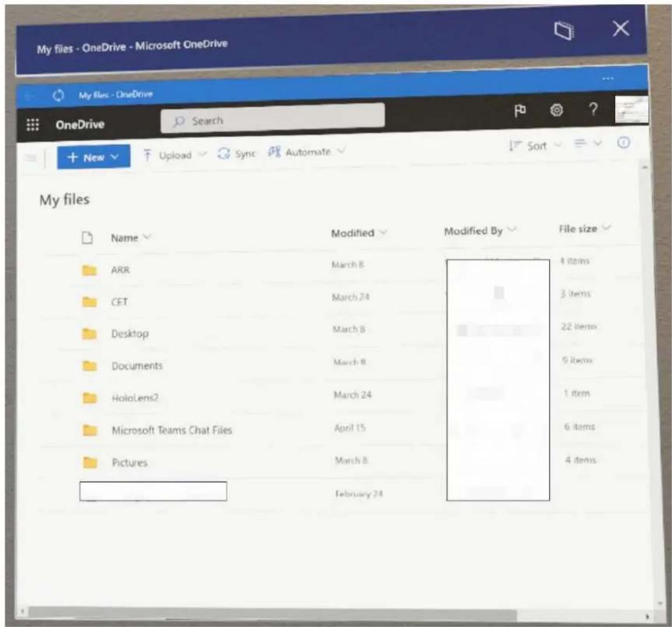Open the Microsoft Teams Chat Files folder name
The height and width of the screenshot is (627, 672).
point(172,430)
